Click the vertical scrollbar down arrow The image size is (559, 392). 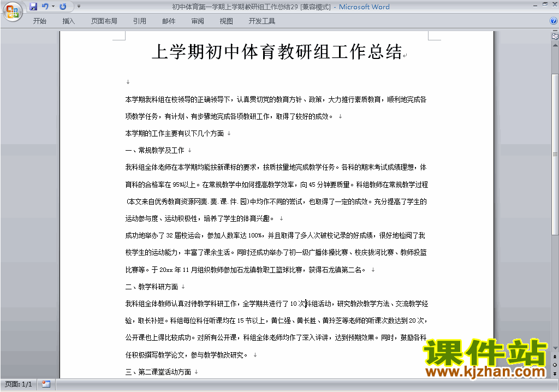click(x=555, y=348)
